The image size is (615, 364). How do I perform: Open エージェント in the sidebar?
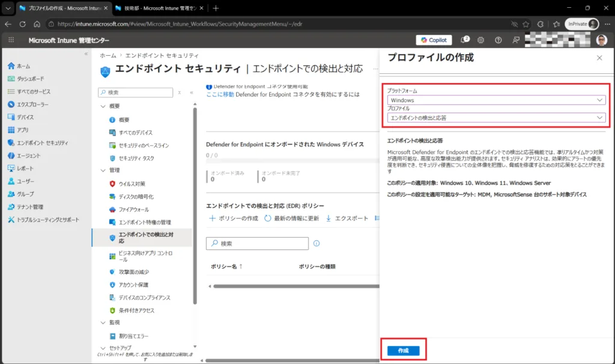(24, 156)
